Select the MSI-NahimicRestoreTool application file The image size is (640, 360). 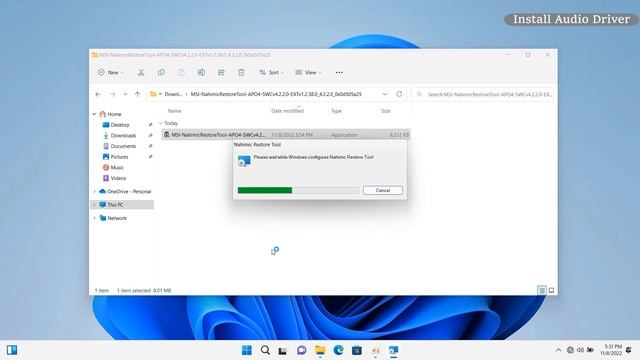tap(286, 135)
